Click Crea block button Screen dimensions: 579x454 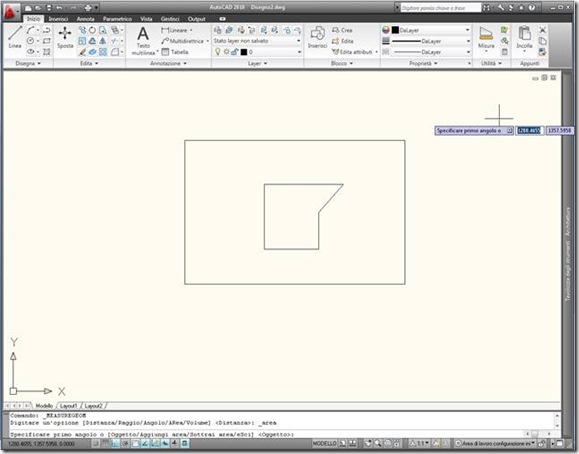click(342, 30)
